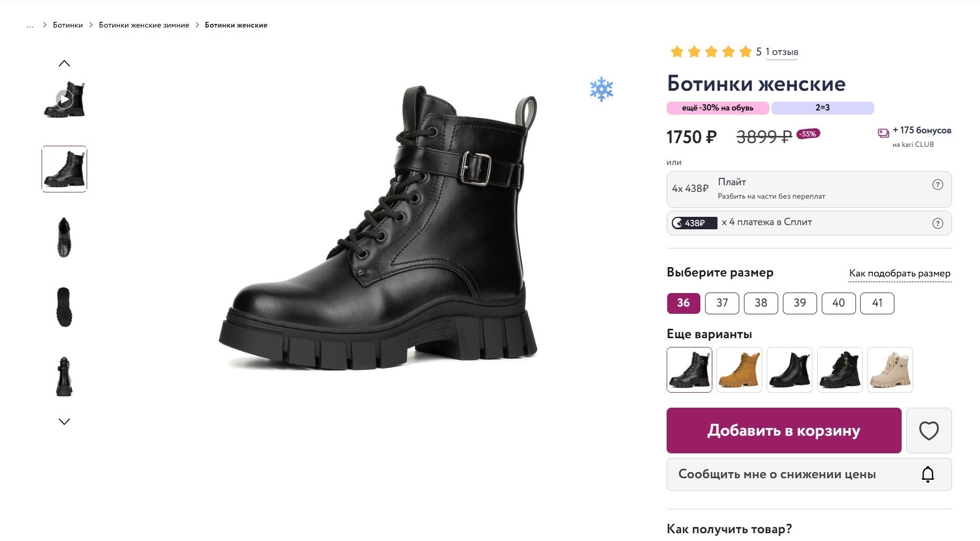
Task: Go to Ботинки breadcrumb
Action: click(68, 25)
